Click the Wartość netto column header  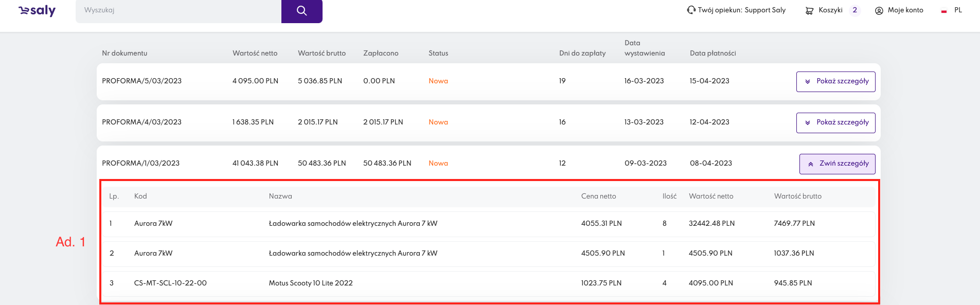[x=255, y=53]
